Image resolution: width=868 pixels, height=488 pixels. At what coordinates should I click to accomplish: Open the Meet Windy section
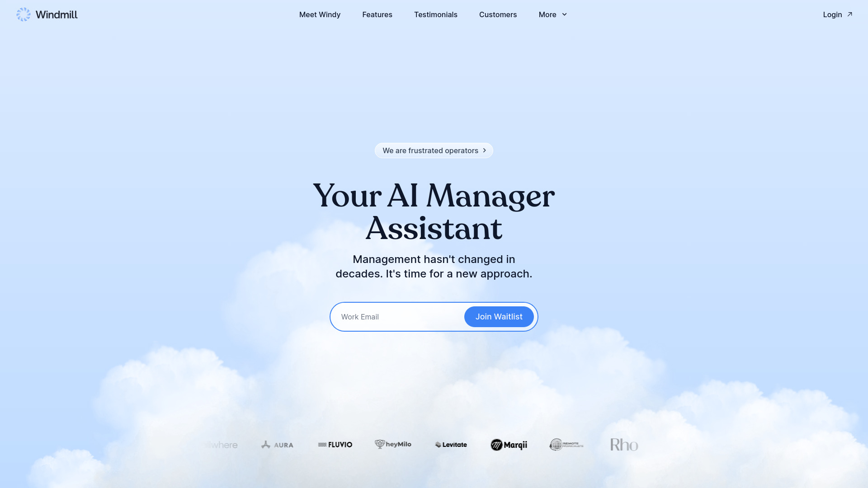pyautogui.click(x=320, y=14)
